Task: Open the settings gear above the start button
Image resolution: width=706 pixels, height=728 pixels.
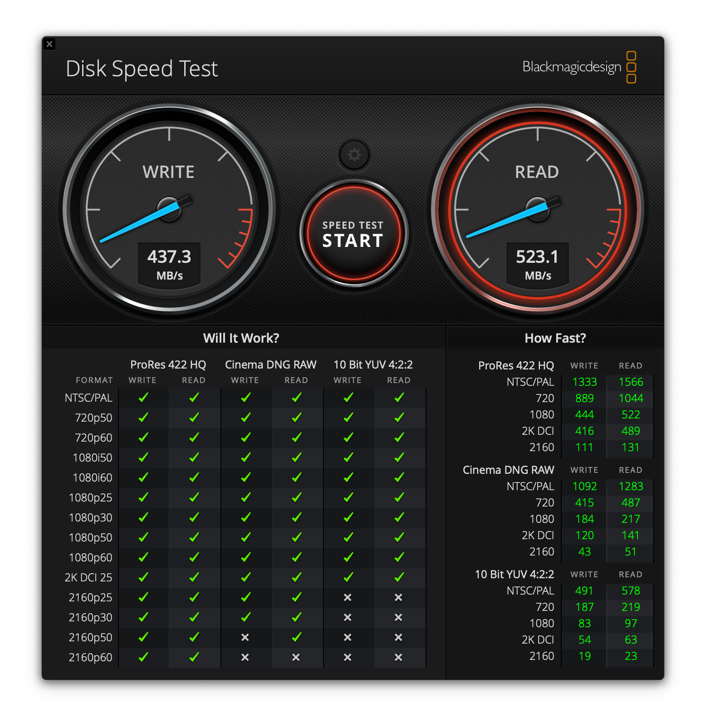Action: [354, 155]
